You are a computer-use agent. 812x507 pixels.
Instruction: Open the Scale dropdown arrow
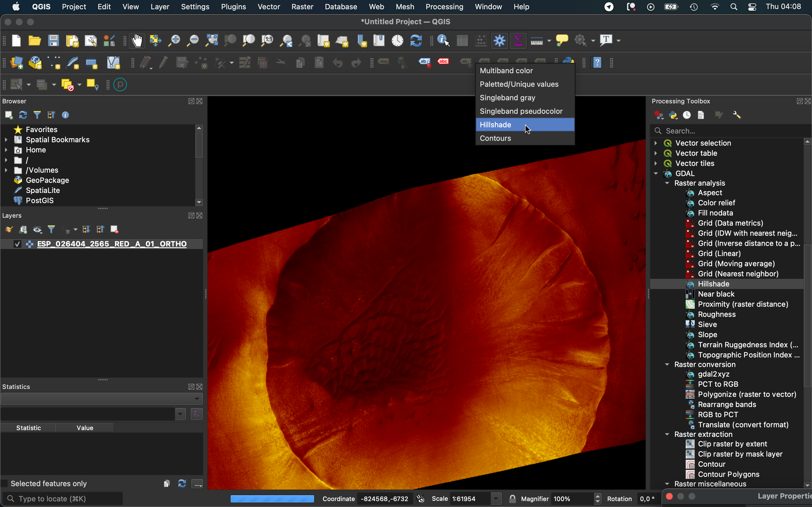coord(496,499)
